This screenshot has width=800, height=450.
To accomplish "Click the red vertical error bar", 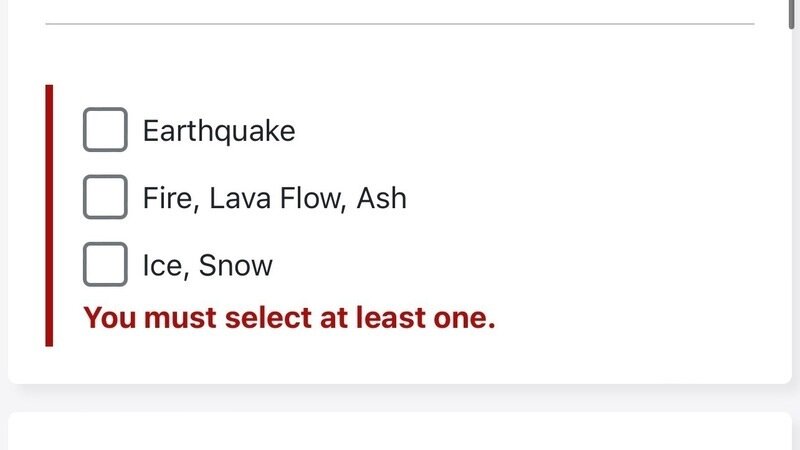I will [49, 215].
